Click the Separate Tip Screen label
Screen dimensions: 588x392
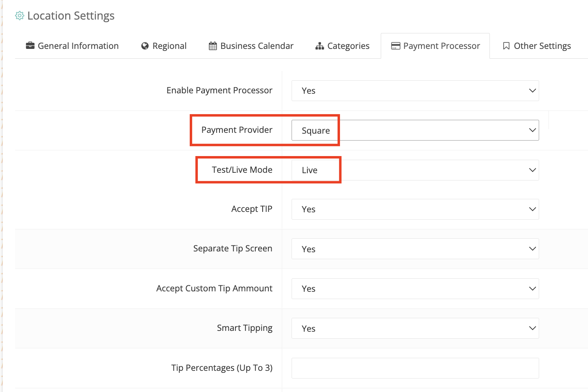point(233,249)
